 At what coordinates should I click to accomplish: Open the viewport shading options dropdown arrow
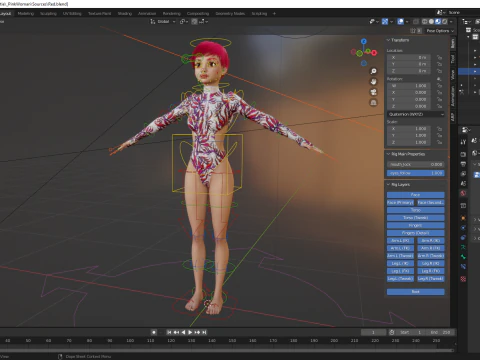451,22
